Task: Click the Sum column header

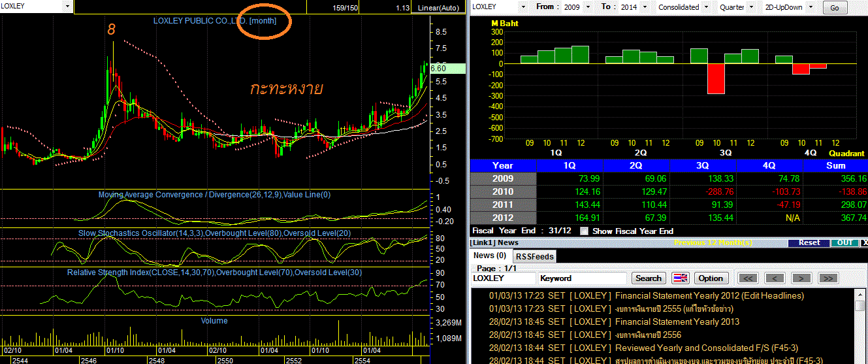Action: [x=835, y=165]
